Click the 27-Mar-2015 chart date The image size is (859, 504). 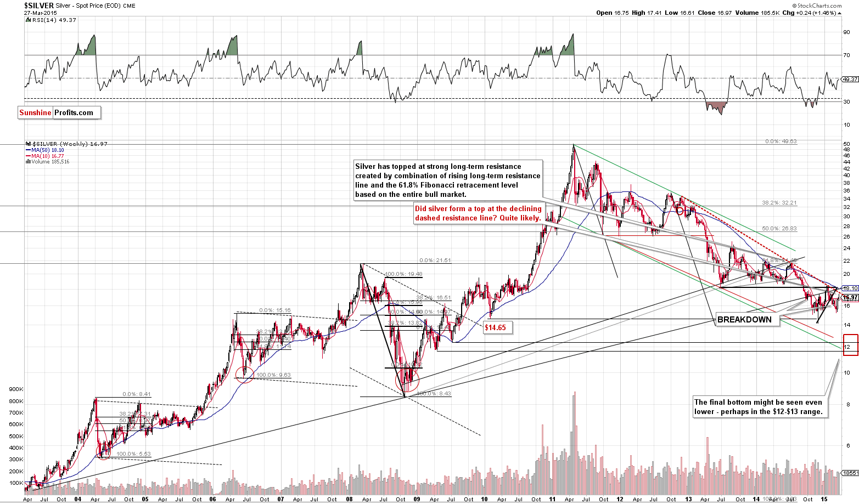[x=40, y=13]
